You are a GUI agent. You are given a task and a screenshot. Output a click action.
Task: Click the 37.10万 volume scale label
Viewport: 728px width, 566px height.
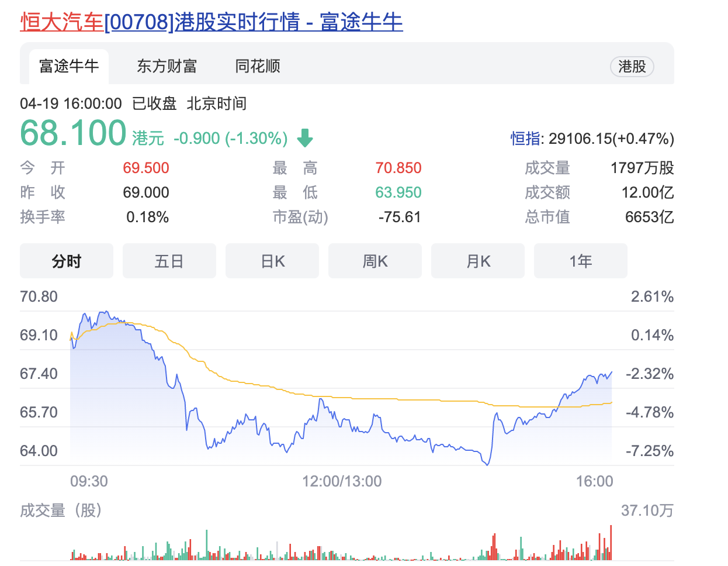tap(647, 511)
